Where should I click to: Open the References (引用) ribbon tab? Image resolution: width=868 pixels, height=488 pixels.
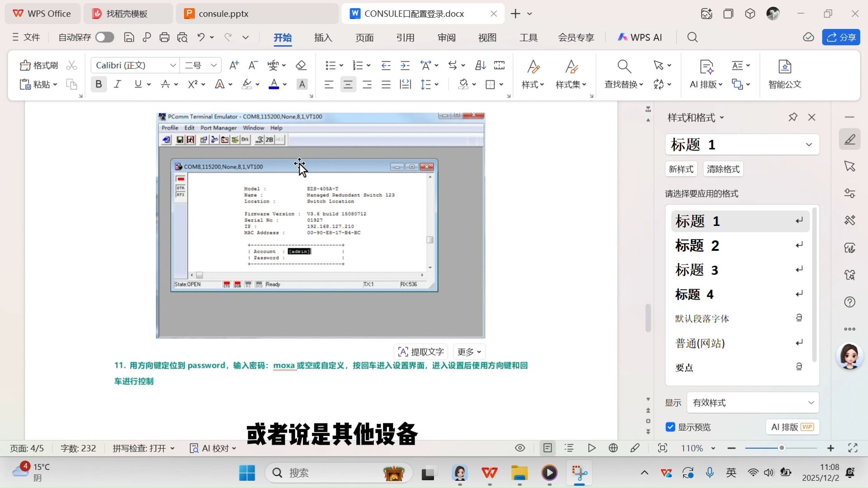[406, 38]
